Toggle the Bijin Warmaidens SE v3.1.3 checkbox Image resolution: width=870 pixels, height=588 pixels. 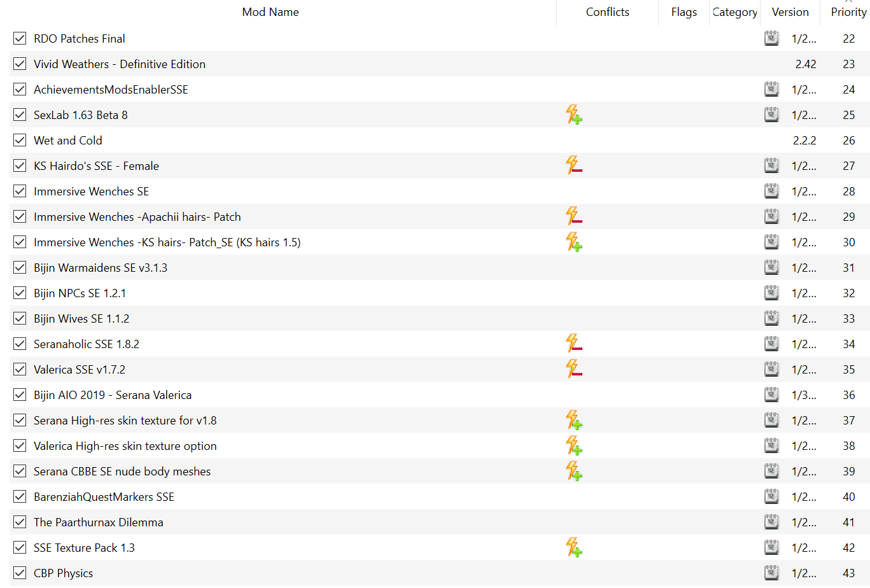point(20,267)
